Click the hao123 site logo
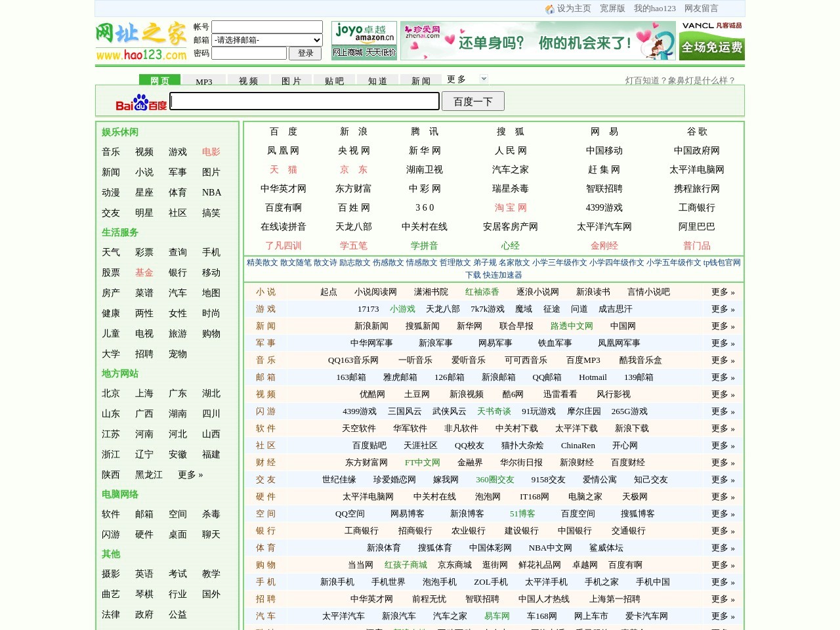 click(141, 41)
